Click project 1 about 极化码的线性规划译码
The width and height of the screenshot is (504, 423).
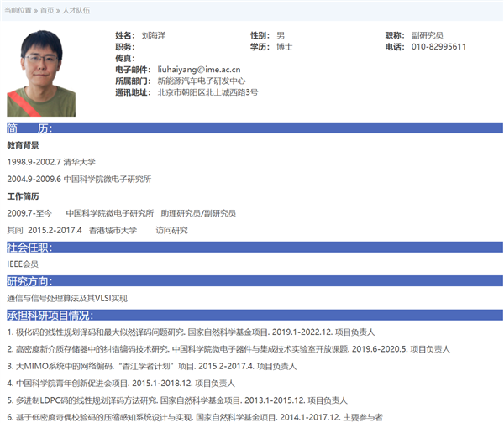[x=191, y=332]
